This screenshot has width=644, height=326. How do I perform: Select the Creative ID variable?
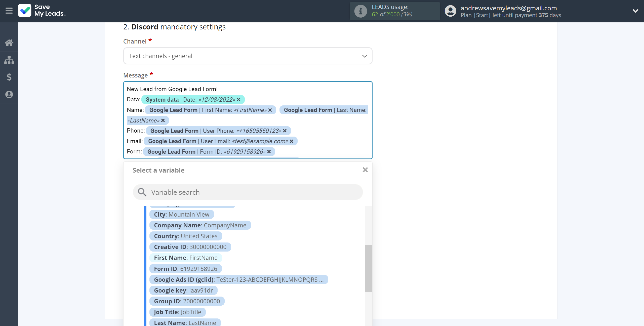point(190,247)
